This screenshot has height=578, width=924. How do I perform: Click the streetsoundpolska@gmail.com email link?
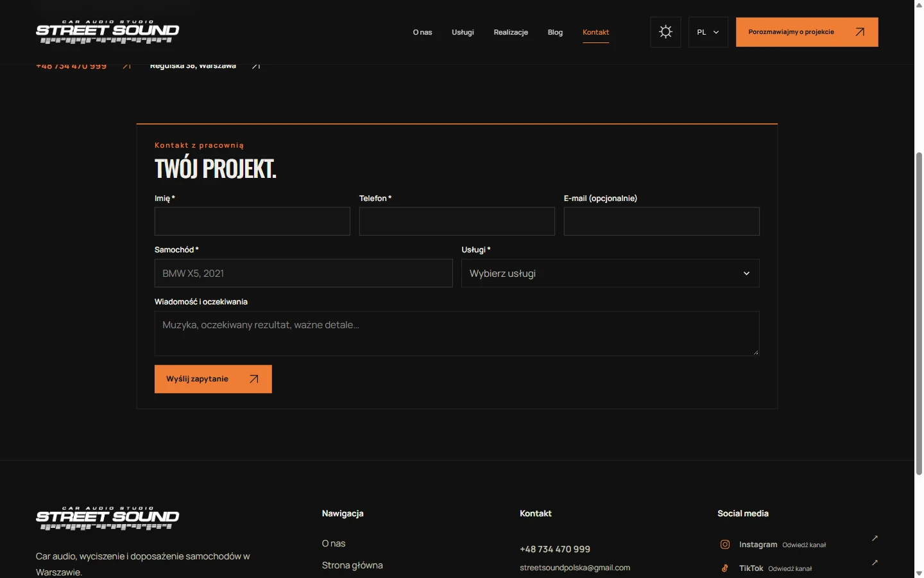tap(575, 568)
